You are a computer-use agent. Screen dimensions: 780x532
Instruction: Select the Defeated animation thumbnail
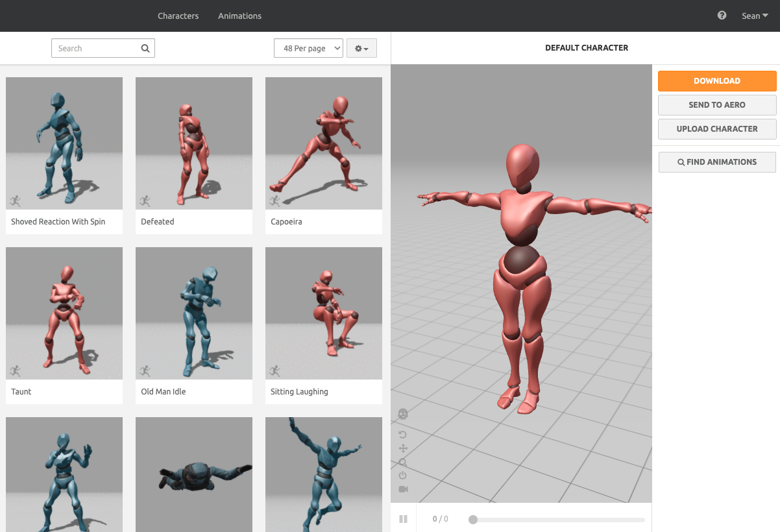pyautogui.click(x=194, y=143)
